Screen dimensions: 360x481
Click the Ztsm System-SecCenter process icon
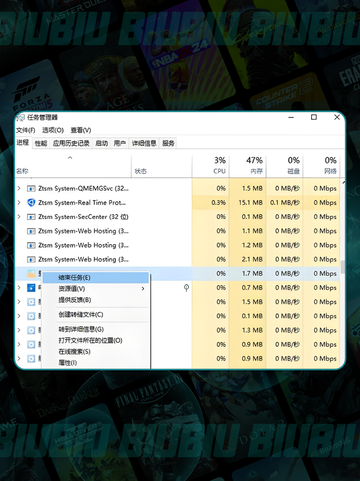point(31,217)
